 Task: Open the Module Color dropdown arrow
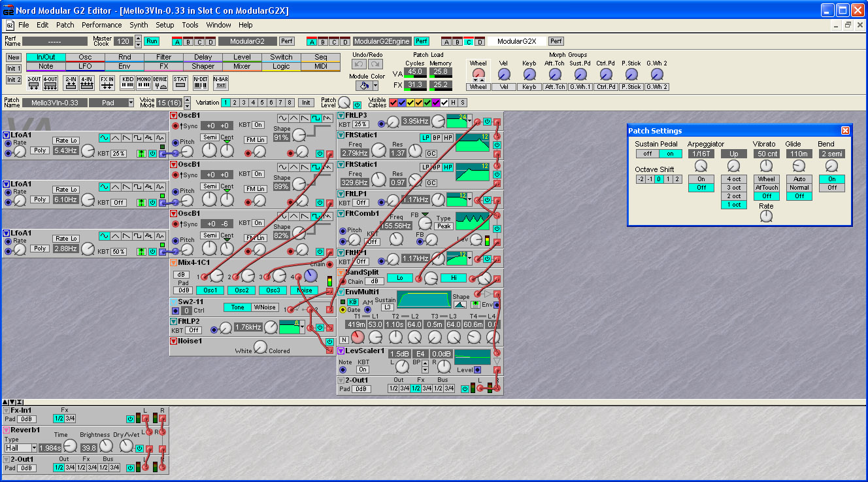[375, 86]
